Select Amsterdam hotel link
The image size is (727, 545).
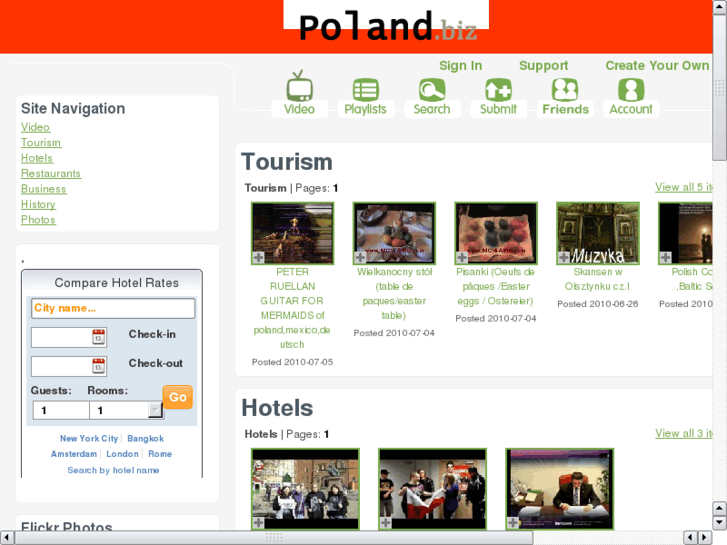click(x=74, y=454)
